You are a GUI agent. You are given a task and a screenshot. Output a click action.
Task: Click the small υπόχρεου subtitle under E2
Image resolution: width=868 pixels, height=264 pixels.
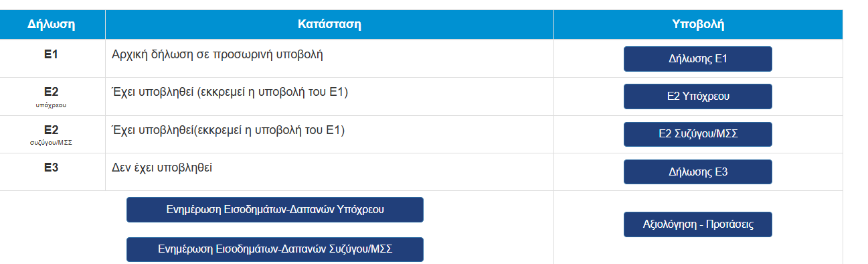[x=52, y=105]
